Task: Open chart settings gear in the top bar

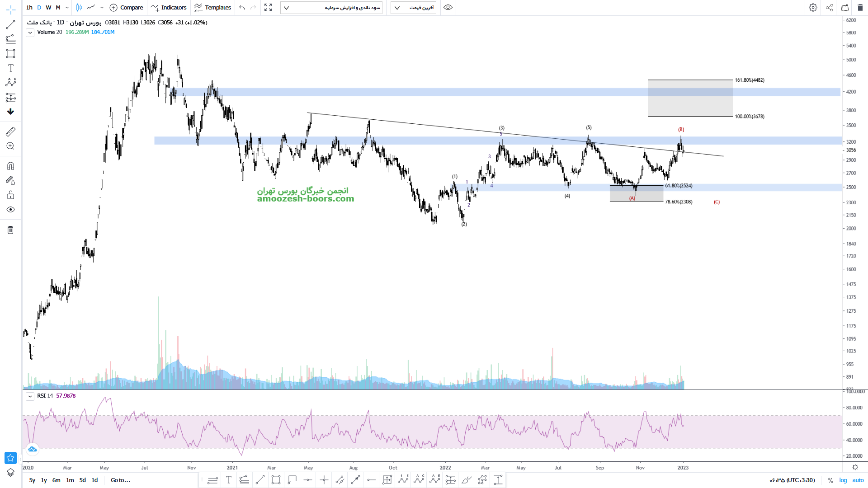Action: (813, 8)
